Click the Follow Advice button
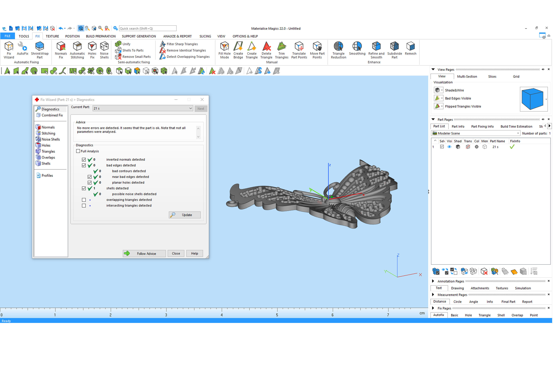 click(144, 254)
